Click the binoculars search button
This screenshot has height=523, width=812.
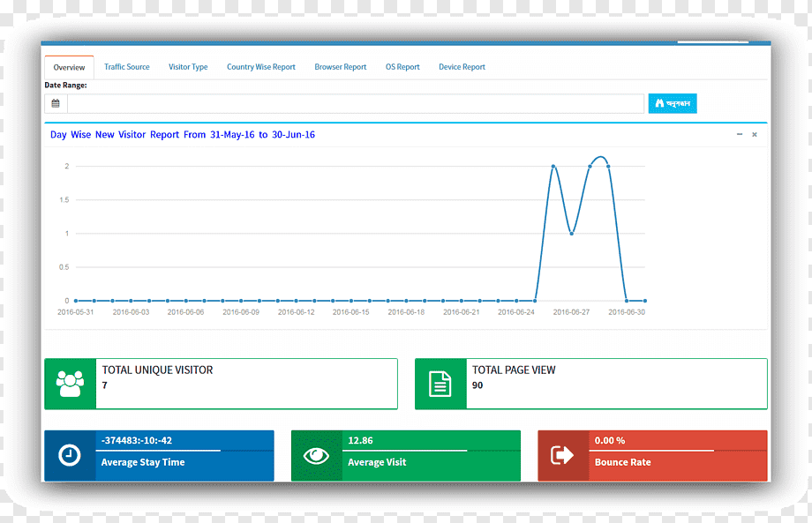pos(673,103)
